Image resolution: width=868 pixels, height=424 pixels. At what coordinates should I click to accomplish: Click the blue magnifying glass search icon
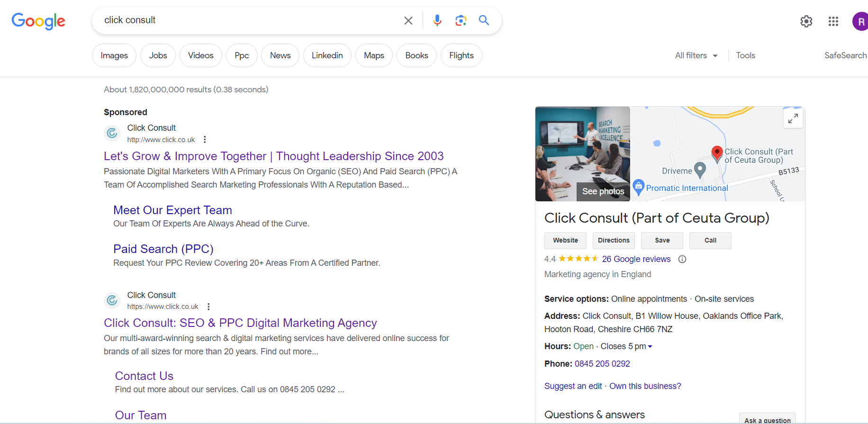[484, 20]
